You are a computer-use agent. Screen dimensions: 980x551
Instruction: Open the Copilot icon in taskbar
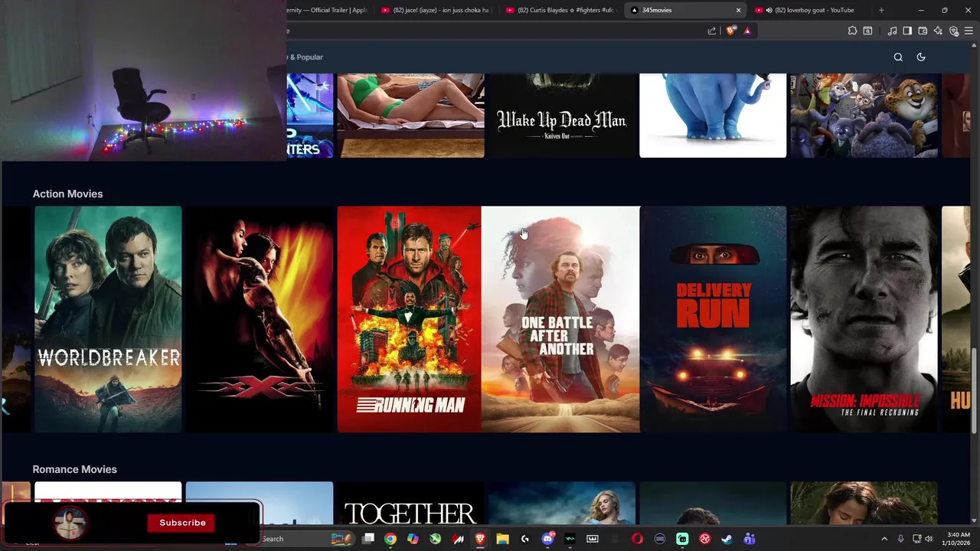413,539
